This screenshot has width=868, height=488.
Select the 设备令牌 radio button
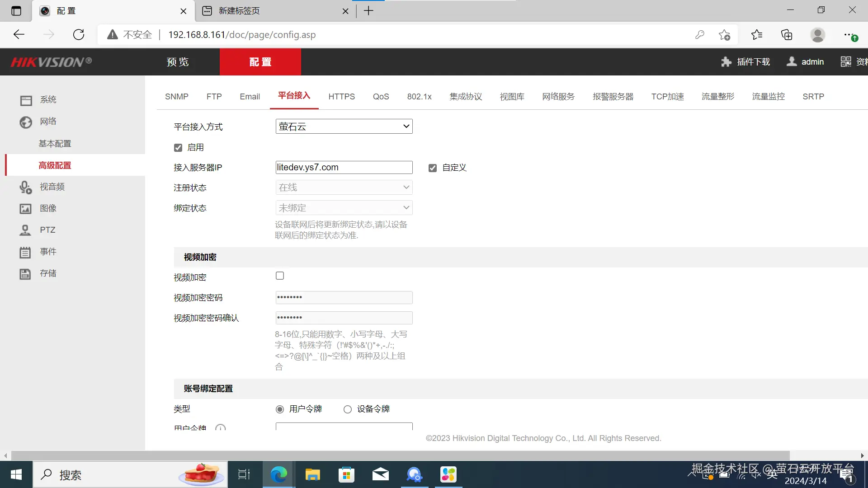point(347,409)
